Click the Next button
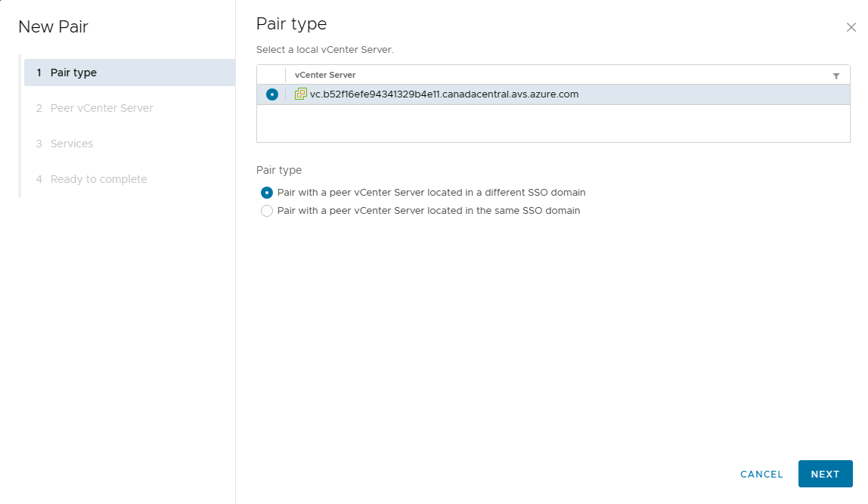The width and height of the screenshot is (868, 504). point(825,474)
